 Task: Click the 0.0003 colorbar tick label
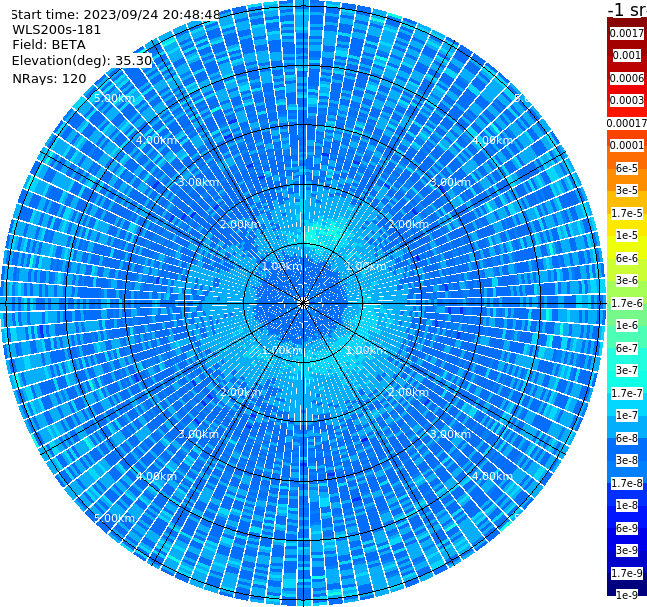click(x=627, y=100)
